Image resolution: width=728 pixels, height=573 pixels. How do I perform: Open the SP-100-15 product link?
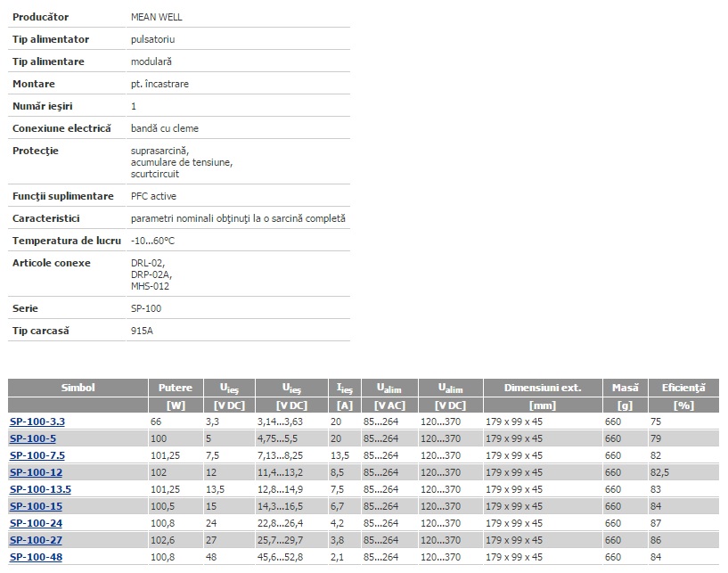pyautogui.click(x=36, y=506)
